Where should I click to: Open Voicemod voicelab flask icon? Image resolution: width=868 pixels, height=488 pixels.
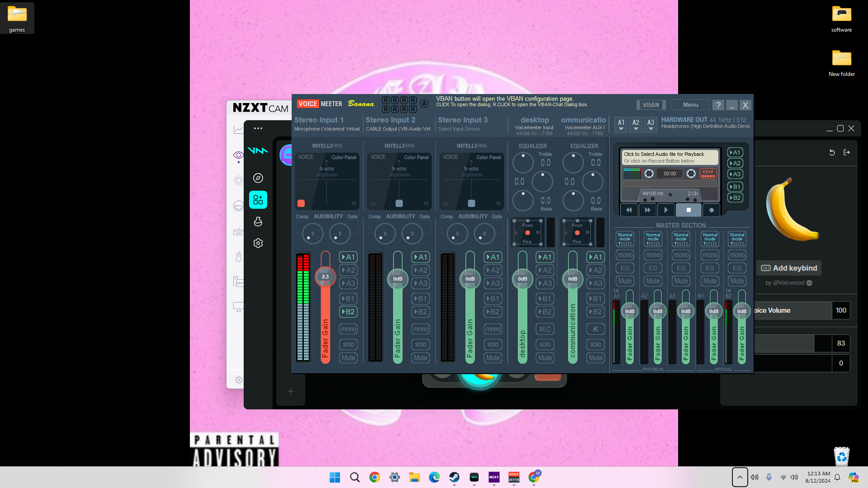coord(258,221)
